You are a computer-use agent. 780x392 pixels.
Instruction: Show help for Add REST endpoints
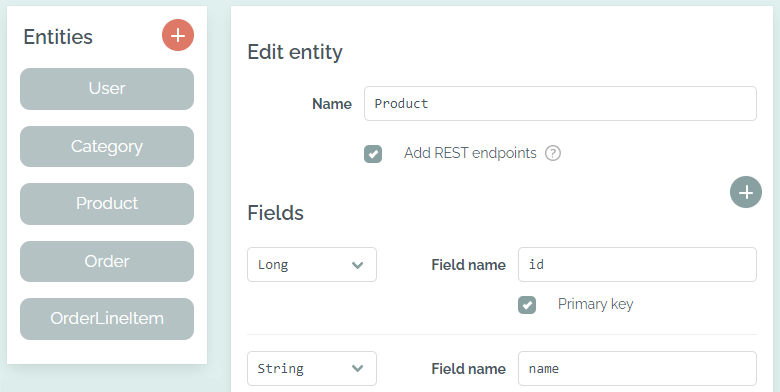pyautogui.click(x=553, y=153)
